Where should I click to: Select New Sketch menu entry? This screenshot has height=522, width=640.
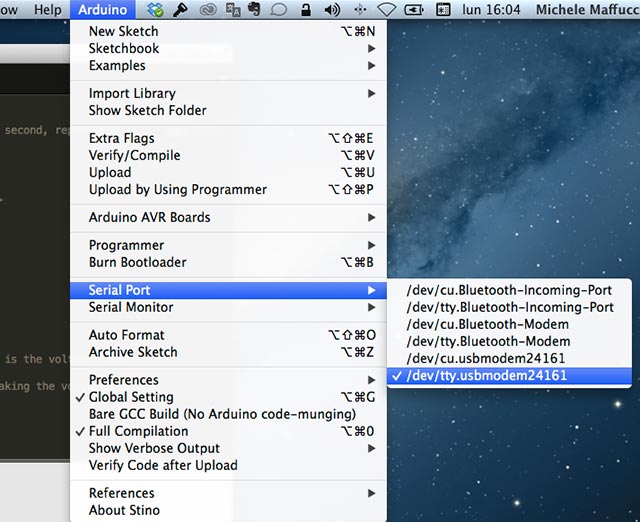[x=123, y=31]
